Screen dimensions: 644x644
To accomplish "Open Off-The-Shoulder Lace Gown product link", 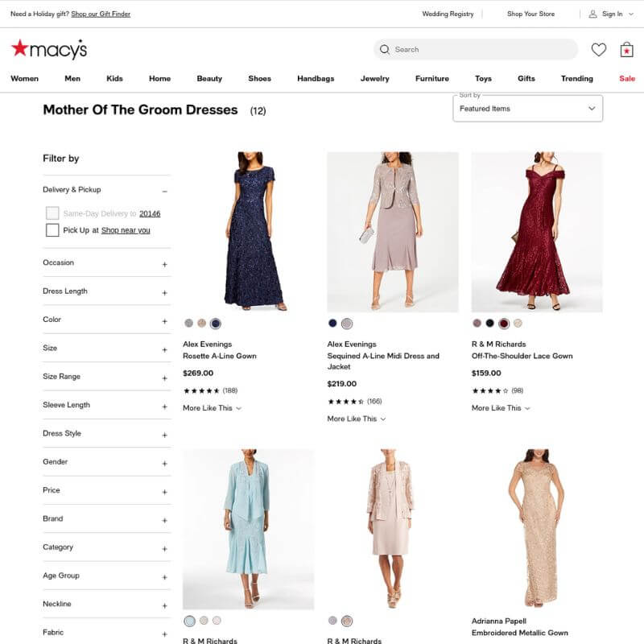I will [x=522, y=356].
